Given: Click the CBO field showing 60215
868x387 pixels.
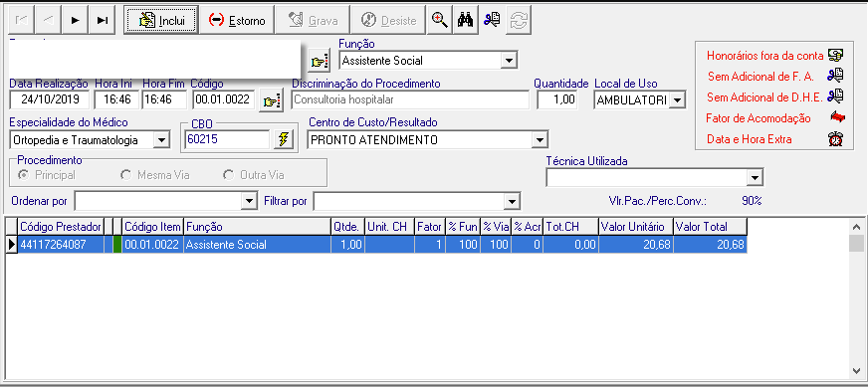Looking at the screenshot, I should point(228,139).
